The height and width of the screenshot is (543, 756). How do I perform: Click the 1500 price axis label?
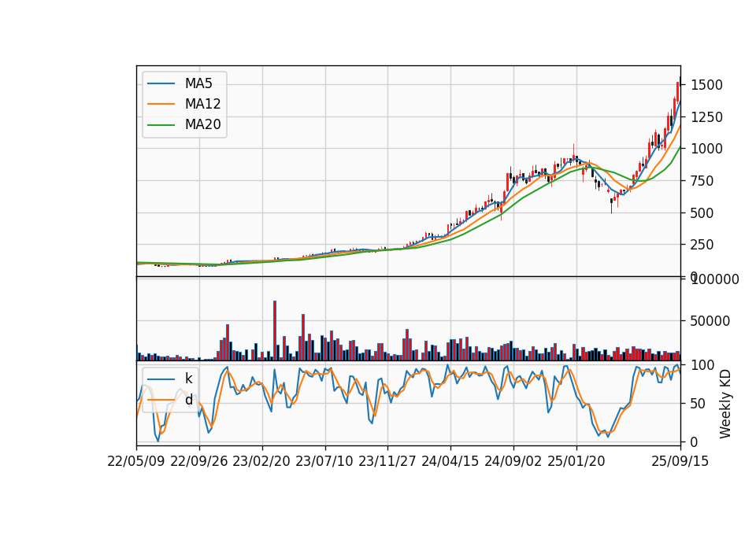706,85
